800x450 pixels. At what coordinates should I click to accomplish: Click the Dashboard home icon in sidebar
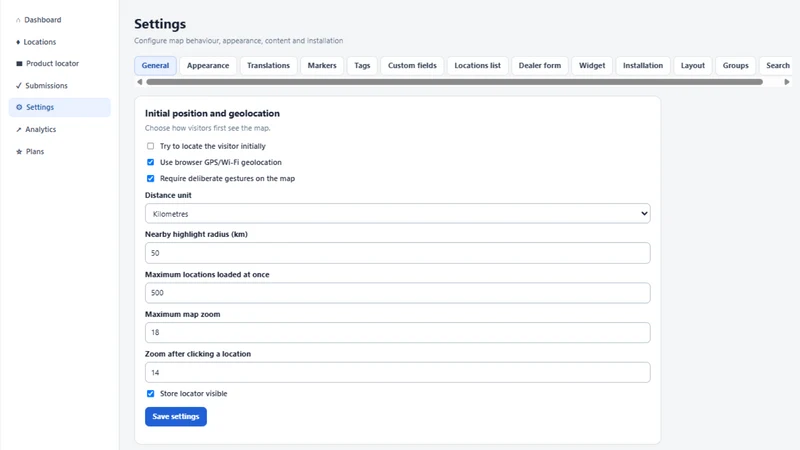pos(18,20)
